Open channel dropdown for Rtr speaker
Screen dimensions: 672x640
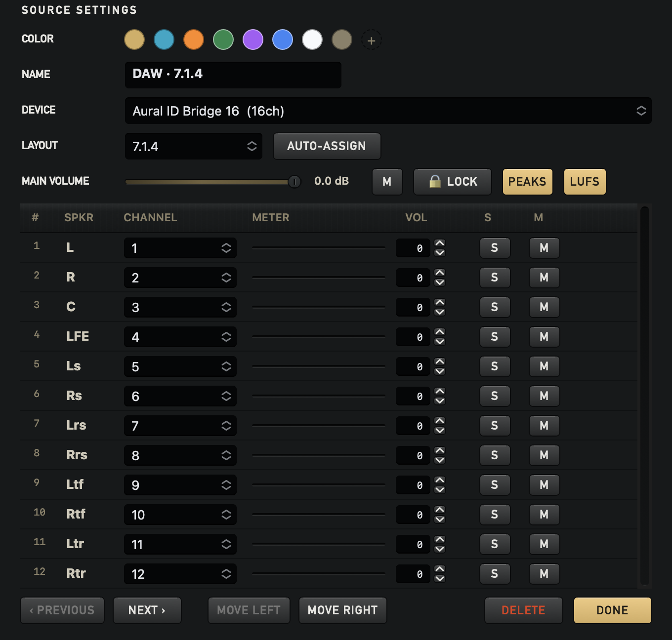(180, 574)
